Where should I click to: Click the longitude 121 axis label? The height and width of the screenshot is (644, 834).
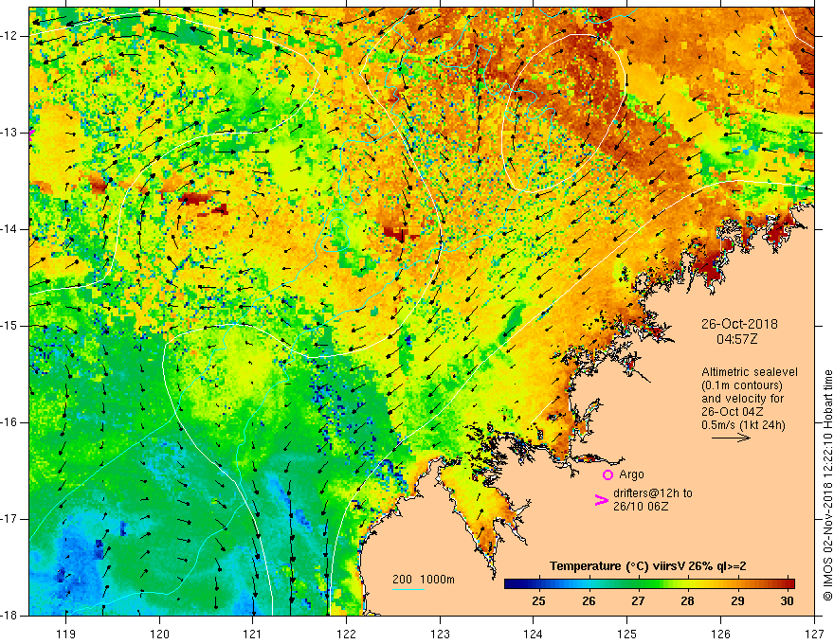253,634
